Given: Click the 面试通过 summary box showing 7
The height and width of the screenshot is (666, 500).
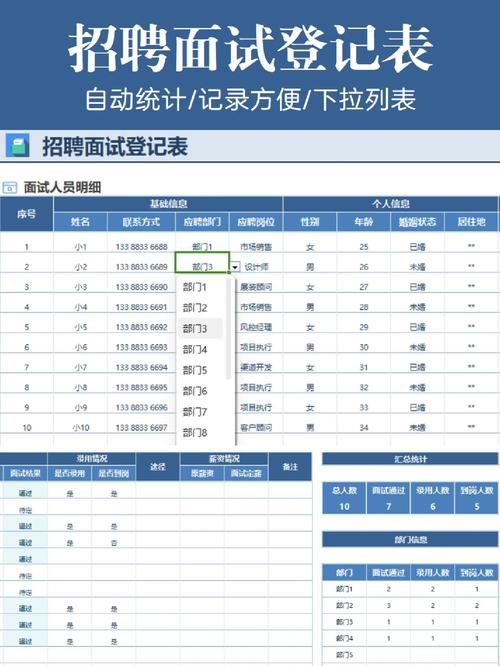Looking at the screenshot, I should [x=388, y=498].
